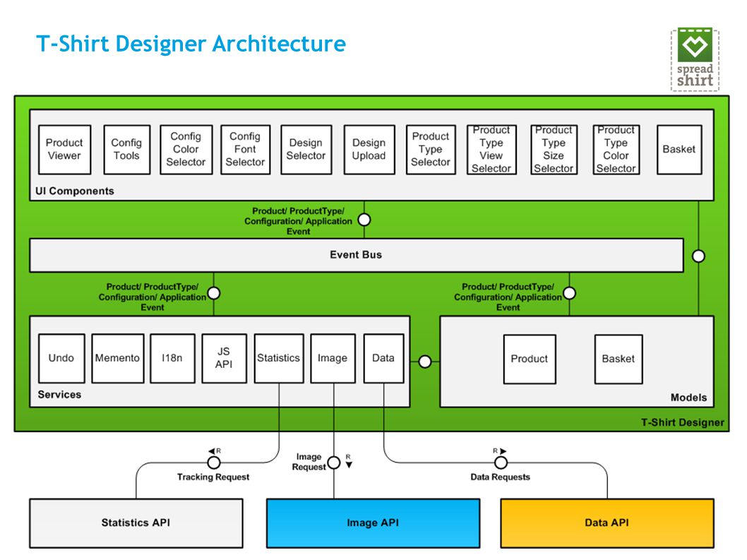Click the event label above the Services panel
The height and width of the screenshot is (560, 747).
pos(153,297)
